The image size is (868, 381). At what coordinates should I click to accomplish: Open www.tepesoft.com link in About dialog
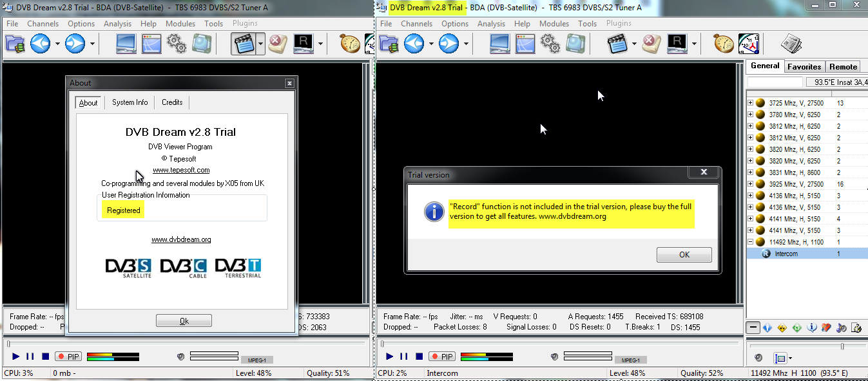[x=181, y=170]
